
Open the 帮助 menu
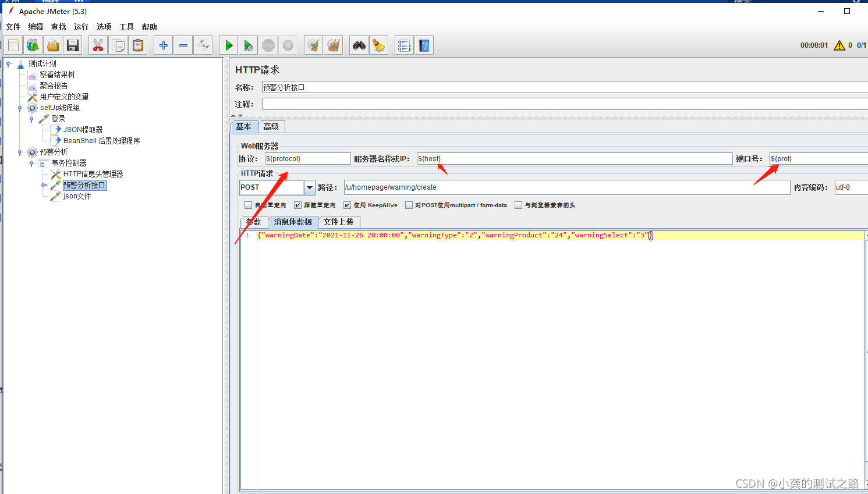point(150,27)
